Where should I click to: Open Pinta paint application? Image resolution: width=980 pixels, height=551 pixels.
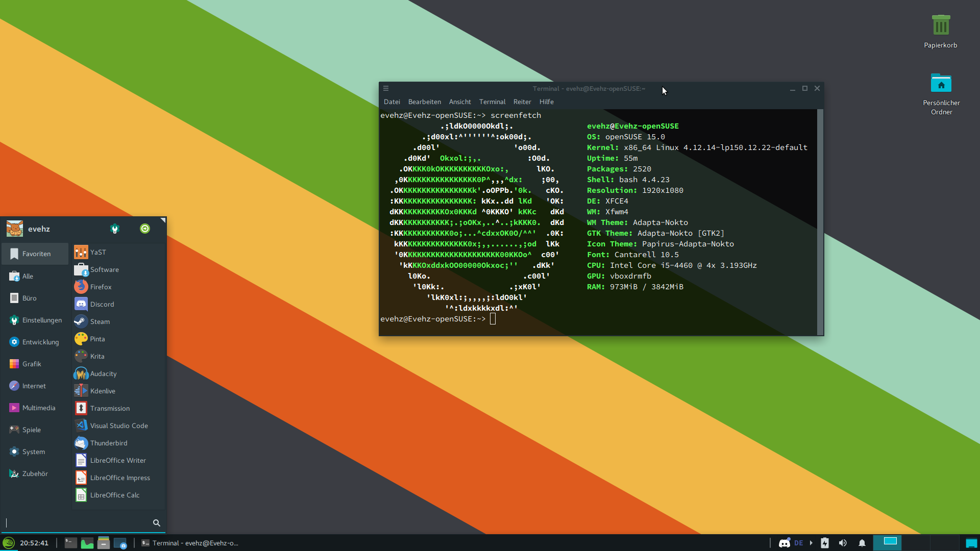coord(118,339)
